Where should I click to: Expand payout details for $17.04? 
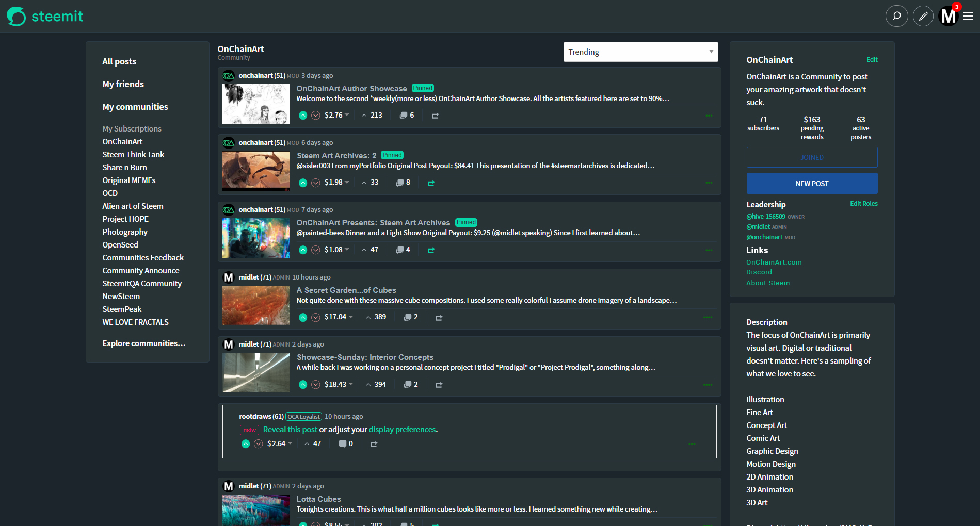point(339,317)
